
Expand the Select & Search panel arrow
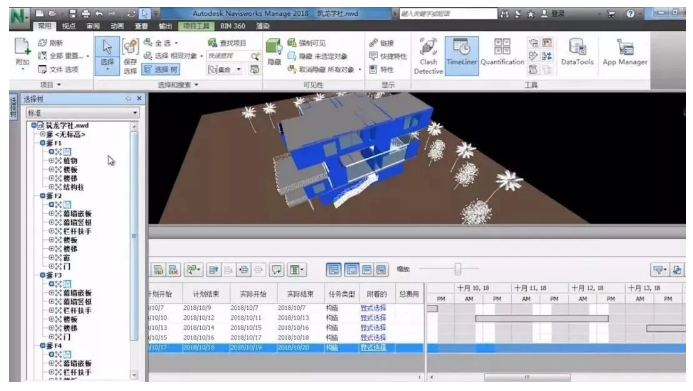(x=196, y=85)
